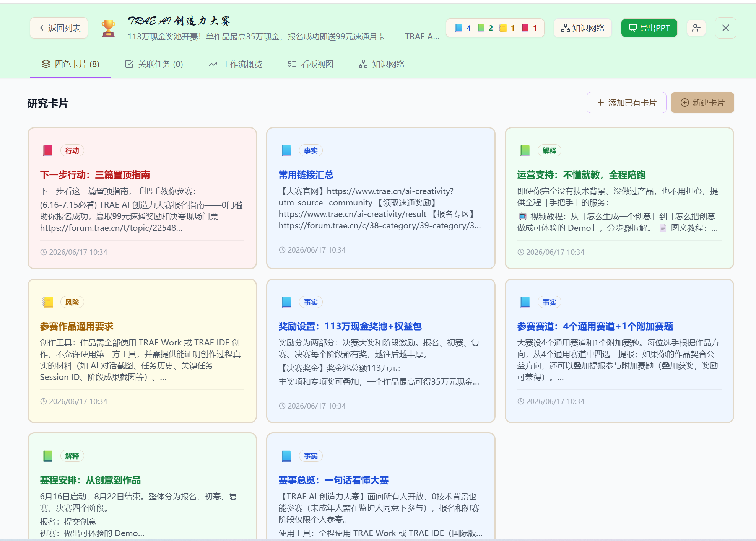Click the blue book icon on 奖励设置 card
756x541 pixels.
(x=286, y=302)
